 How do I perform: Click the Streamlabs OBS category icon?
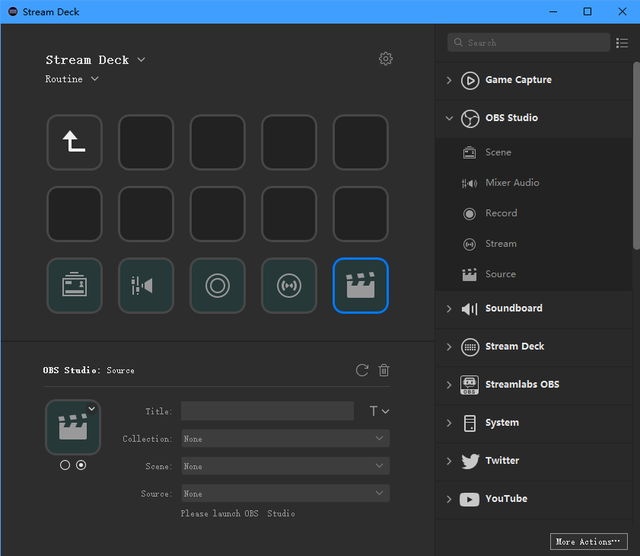point(470,385)
